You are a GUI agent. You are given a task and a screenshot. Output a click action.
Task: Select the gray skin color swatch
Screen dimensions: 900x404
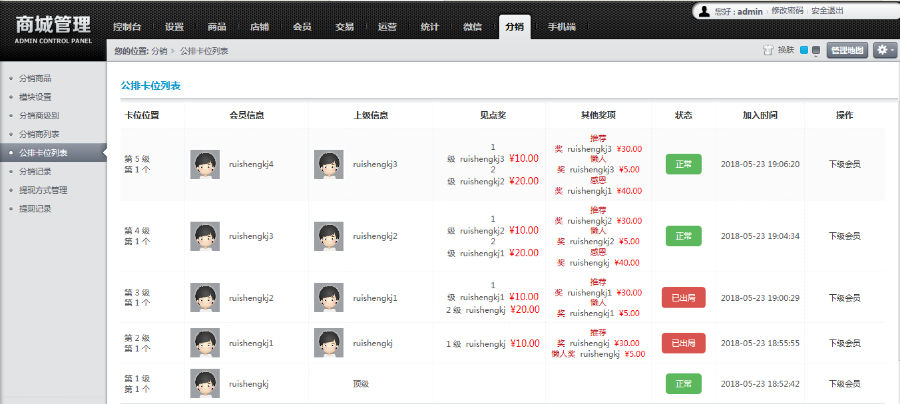(x=816, y=50)
